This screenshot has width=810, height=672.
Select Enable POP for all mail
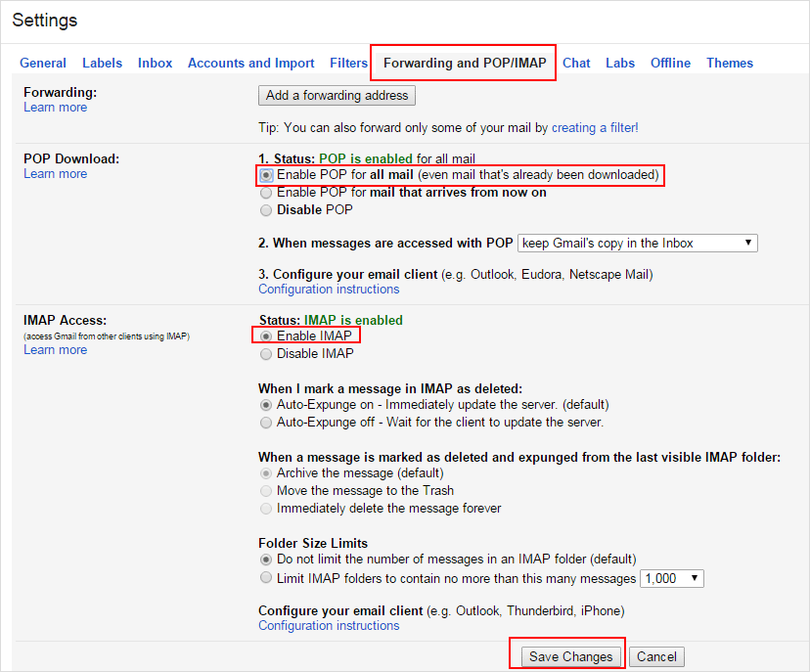coord(265,176)
